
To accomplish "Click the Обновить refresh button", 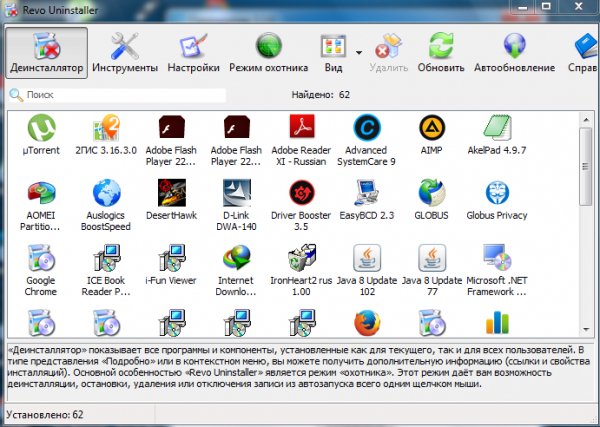I will [x=441, y=52].
